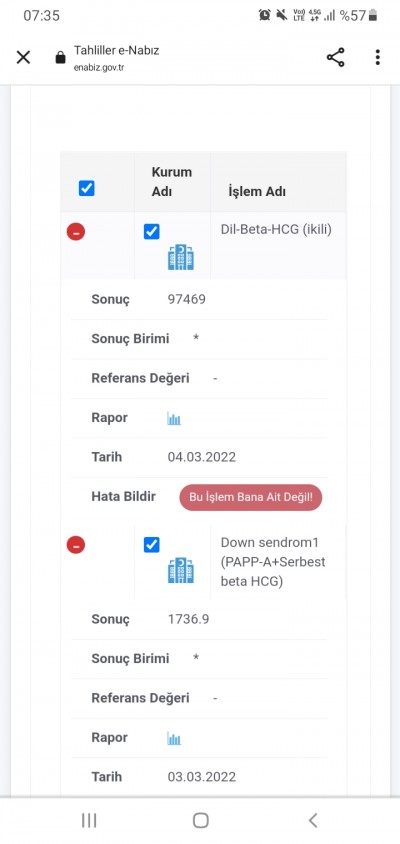Tap the enabiz.gov.tr address text
The width and height of the screenshot is (400, 844).
click(x=99, y=68)
